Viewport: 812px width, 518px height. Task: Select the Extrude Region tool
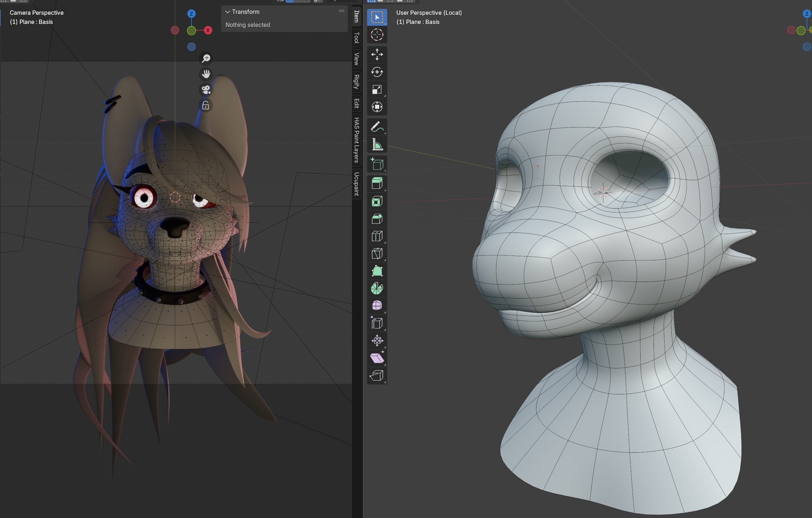377,184
